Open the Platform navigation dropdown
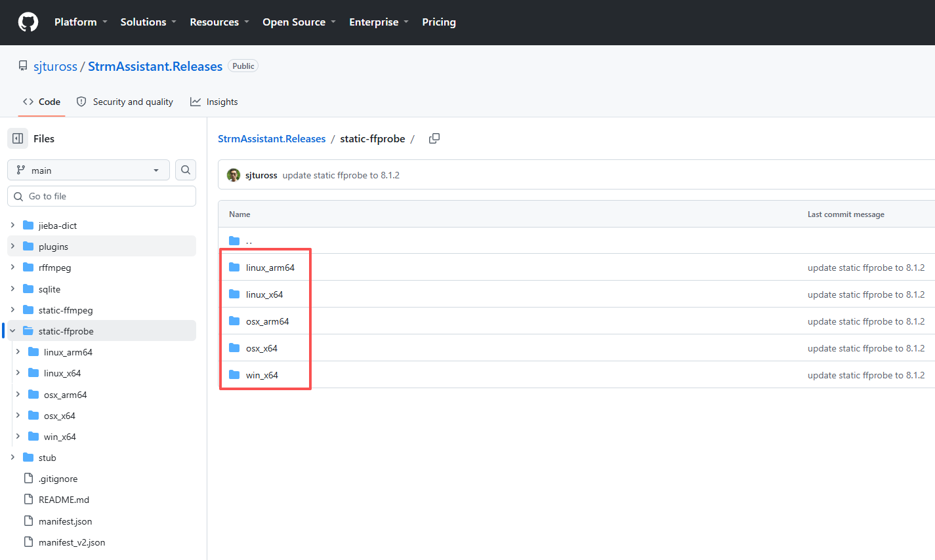This screenshot has width=935, height=560. (x=81, y=22)
